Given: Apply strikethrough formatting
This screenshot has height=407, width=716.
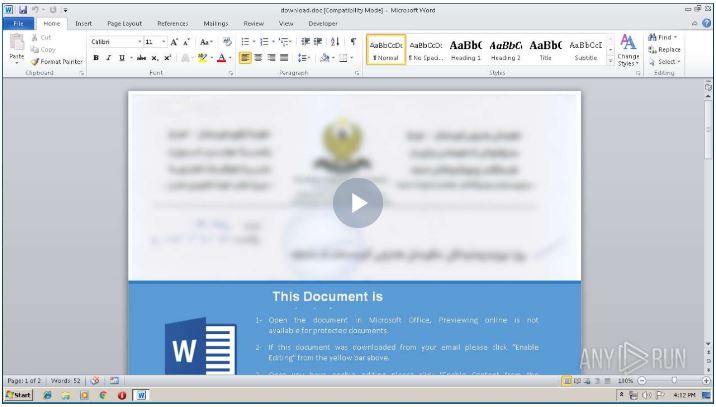Looking at the screenshot, I should (142, 58).
